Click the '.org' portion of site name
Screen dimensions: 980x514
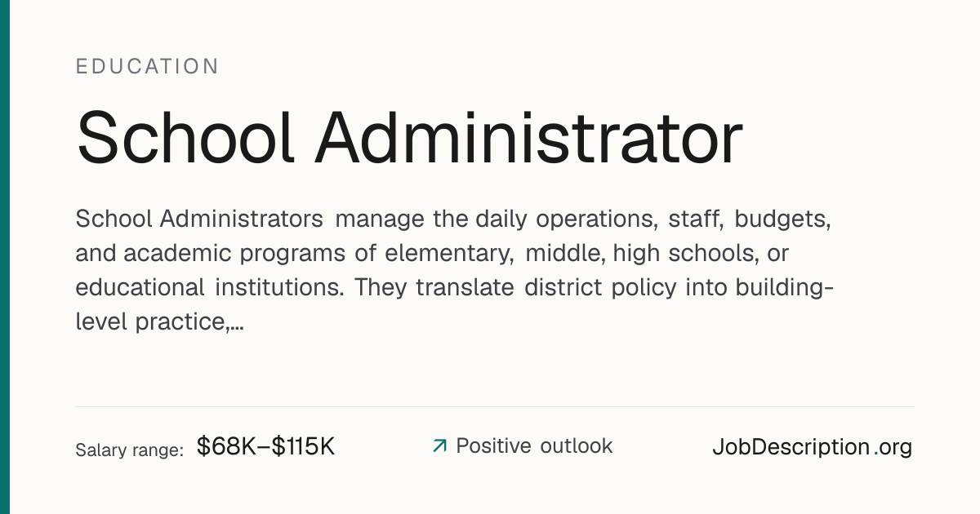[x=893, y=448]
